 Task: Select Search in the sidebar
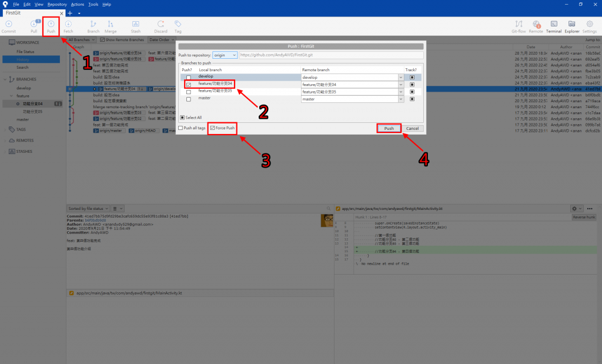pos(22,67)
